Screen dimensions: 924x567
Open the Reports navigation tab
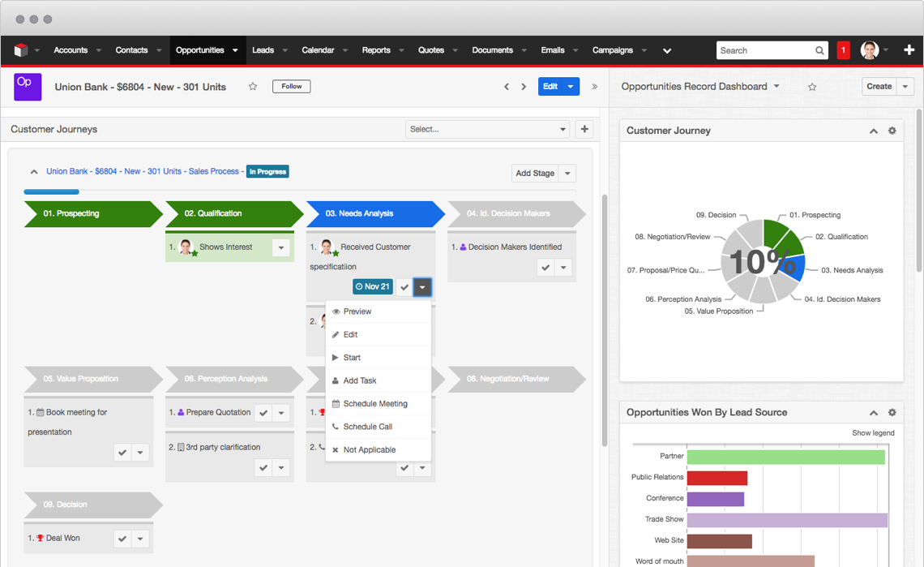376,50
